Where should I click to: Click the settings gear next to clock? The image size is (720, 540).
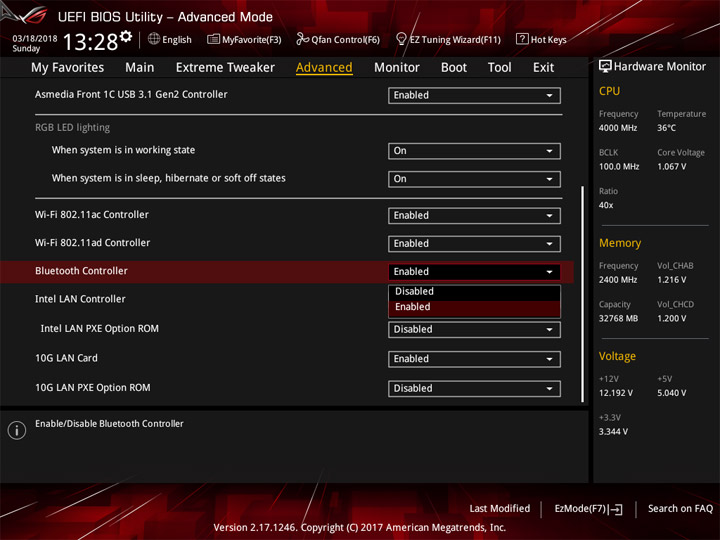point(126,36)
